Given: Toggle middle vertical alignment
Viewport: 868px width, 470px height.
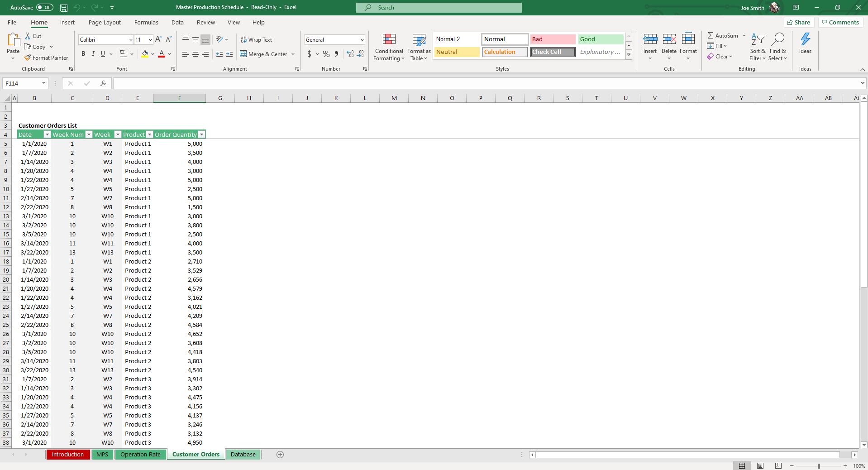Looking at the screenshot, I should tap(196, 40).
